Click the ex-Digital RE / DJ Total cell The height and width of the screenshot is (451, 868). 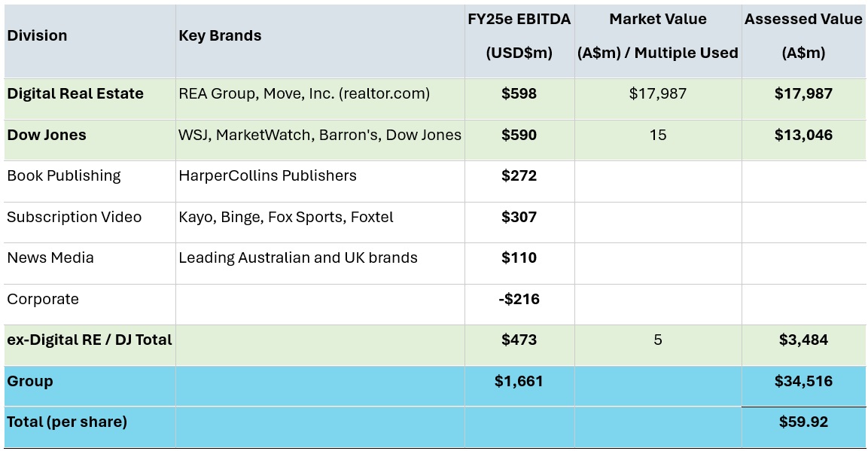pos(90,340)
